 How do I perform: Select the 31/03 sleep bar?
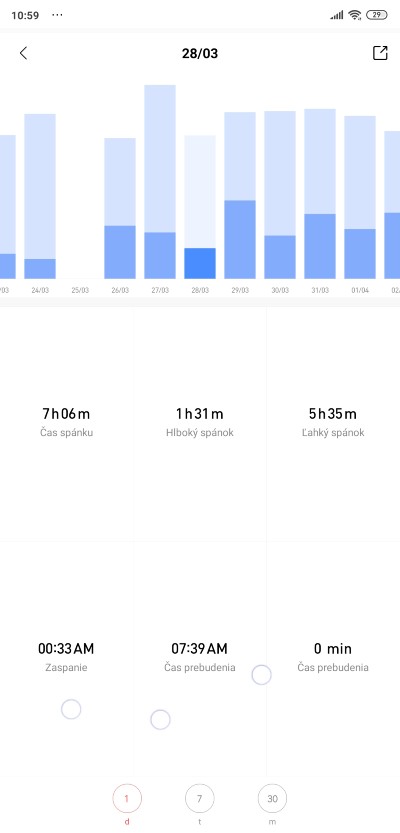point(320,194)
